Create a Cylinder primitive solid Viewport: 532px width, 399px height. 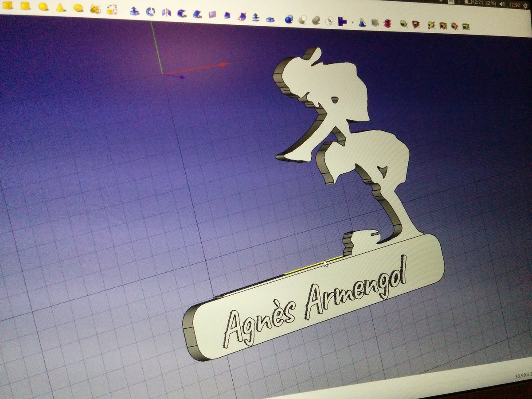(x=26, y=6)
